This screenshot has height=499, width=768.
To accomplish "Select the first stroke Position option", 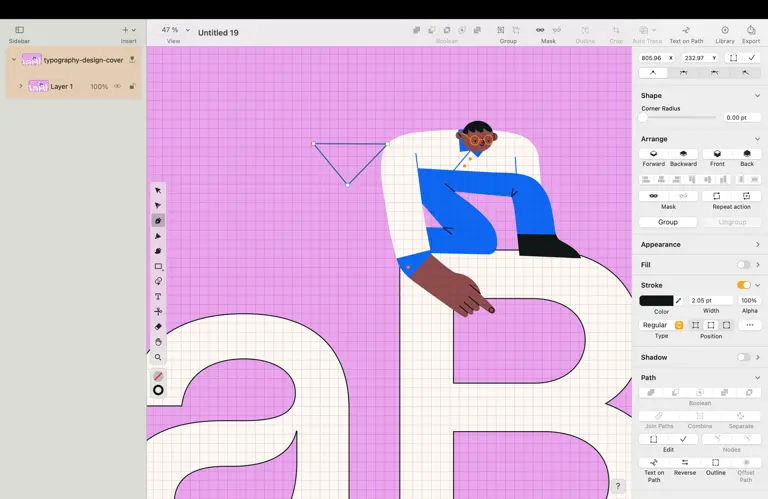I will pos(695,325).
